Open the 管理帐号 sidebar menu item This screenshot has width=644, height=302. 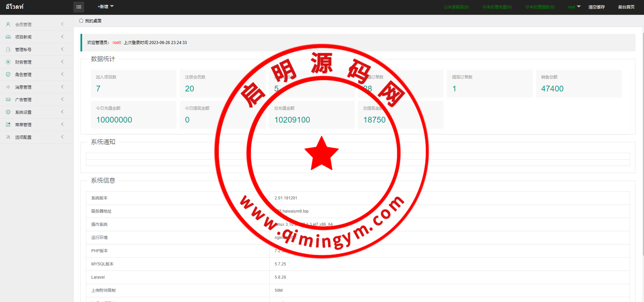click(x=23, y=49)
